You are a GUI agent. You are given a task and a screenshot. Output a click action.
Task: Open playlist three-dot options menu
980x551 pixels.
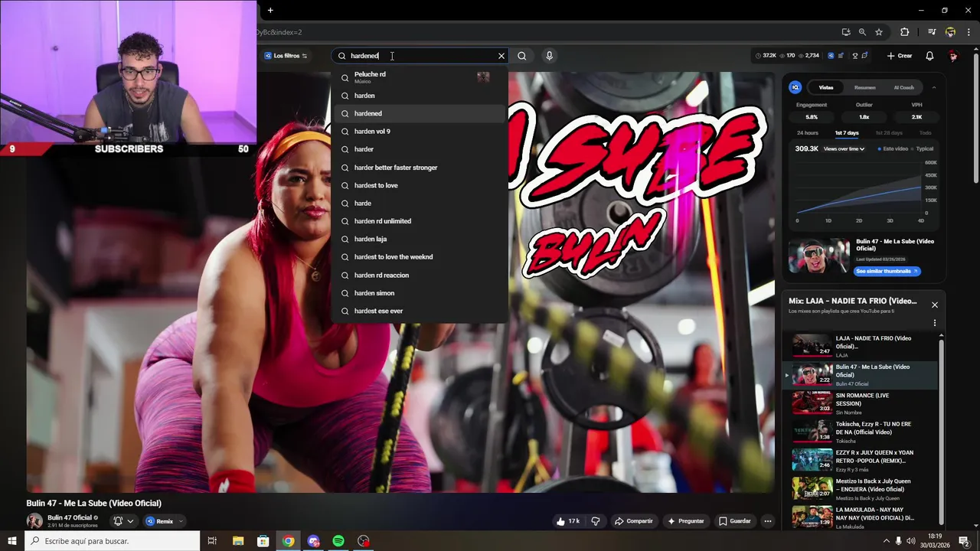[935, 323]
